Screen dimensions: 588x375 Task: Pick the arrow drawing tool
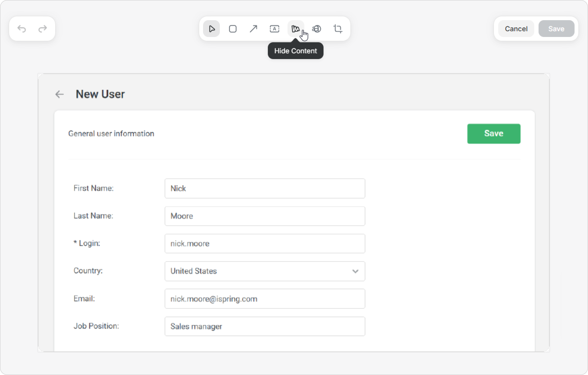tap(253, 29)
